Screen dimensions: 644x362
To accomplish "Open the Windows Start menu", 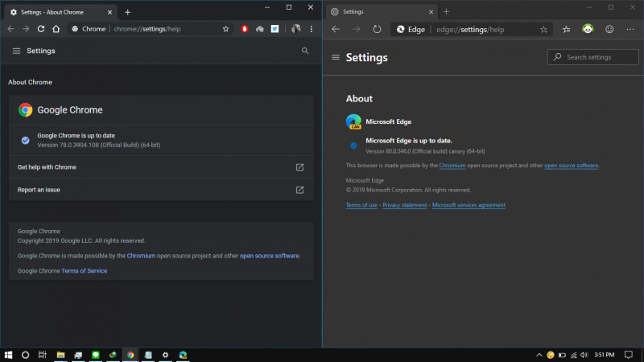I will coord(8,355).
